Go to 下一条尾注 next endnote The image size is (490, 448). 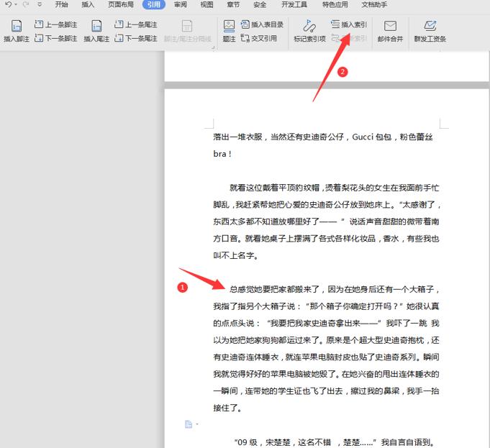(135, 38)
